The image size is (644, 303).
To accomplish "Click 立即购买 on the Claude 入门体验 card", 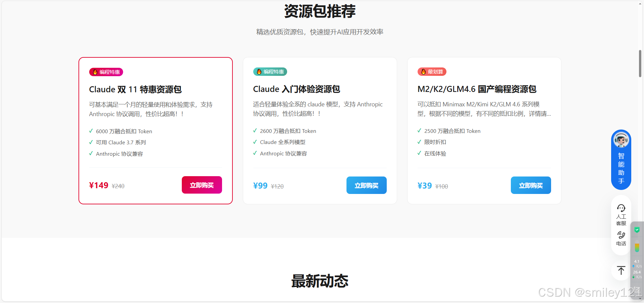I will (366, 185).
